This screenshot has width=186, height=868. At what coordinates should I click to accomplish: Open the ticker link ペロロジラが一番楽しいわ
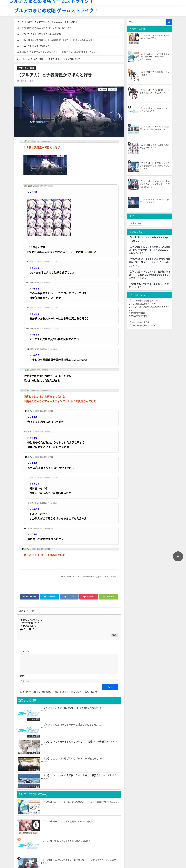click(x=33, y=46)
